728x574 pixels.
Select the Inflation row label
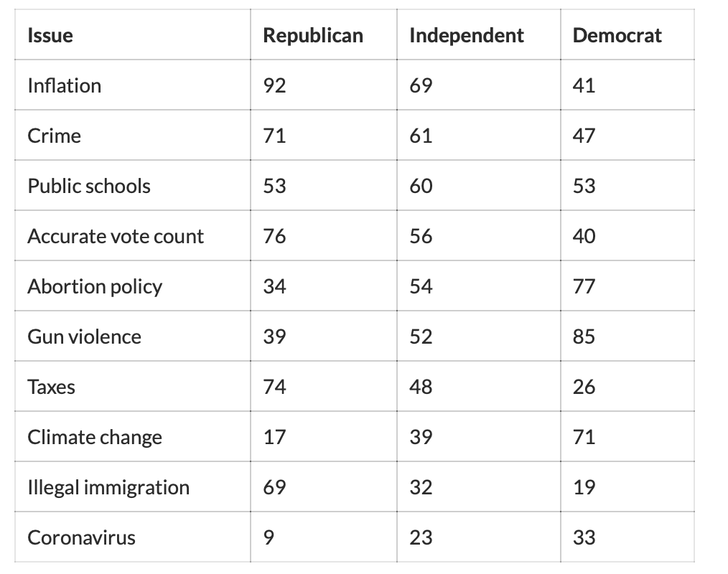point(65,85)
